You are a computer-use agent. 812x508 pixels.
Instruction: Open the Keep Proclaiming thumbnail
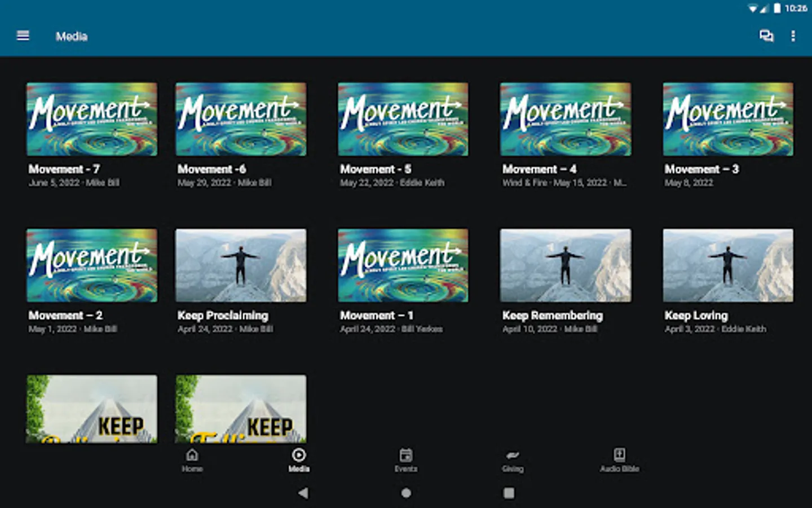[x=241, y=265]
